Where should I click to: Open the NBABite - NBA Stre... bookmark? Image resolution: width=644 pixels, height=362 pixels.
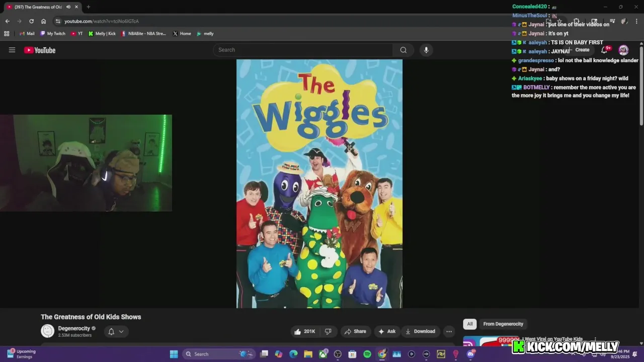[144, 34]
